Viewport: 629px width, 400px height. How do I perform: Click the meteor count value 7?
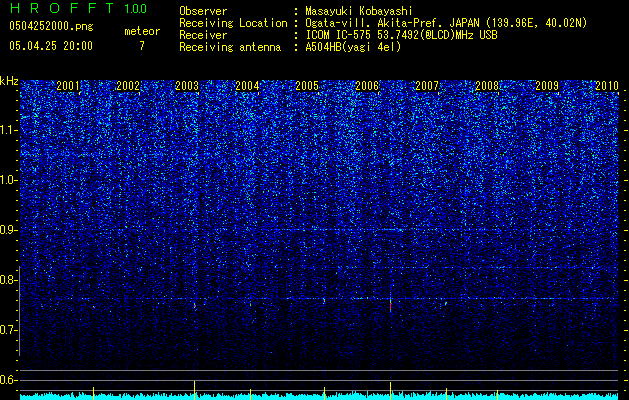tap(142, 46)
